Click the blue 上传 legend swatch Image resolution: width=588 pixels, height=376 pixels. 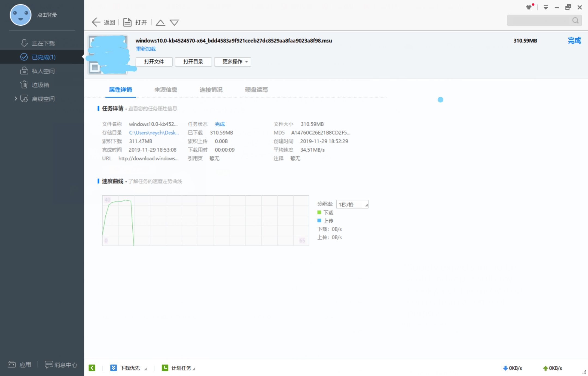319,220
